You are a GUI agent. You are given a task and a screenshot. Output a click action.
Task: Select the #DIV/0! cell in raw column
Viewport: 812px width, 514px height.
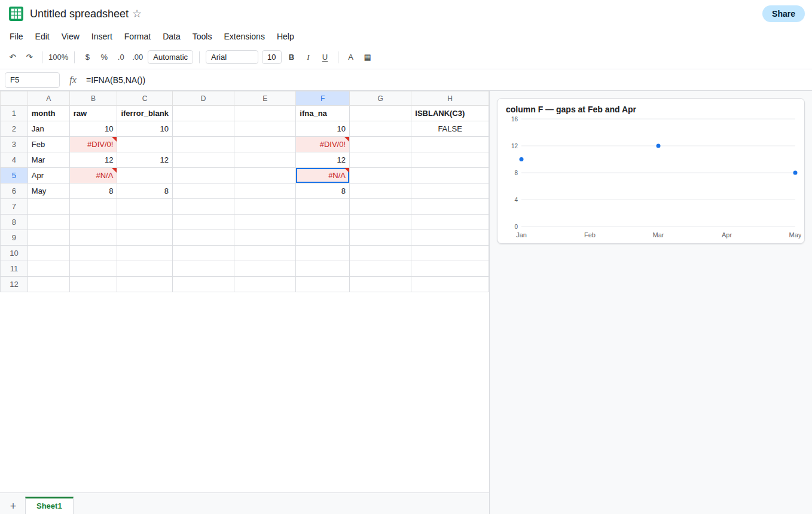click(93, 145)
